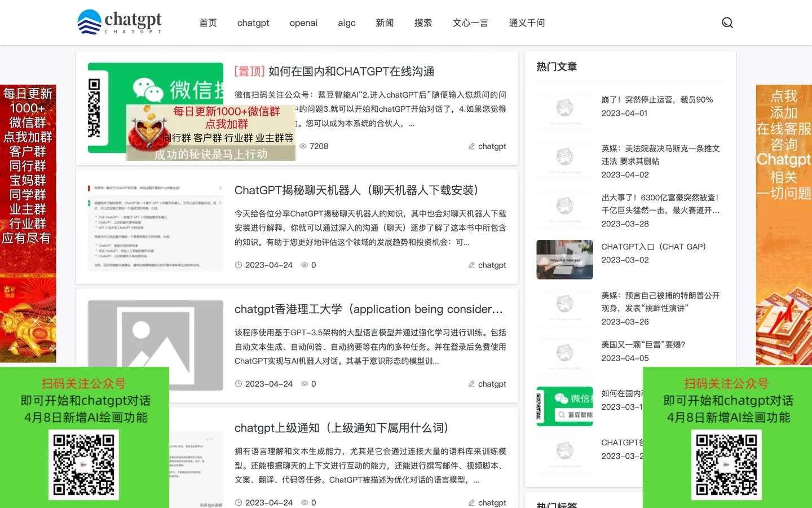Open chatgpt navigation menu item
Image resolution: width=812 pixels, height=508 pixels.
[253, 23]
